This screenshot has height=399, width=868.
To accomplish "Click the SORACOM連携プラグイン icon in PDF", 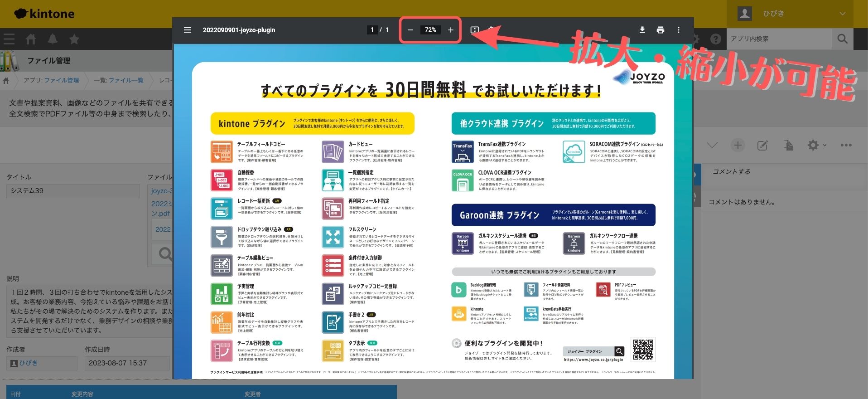I will [574, 151].
